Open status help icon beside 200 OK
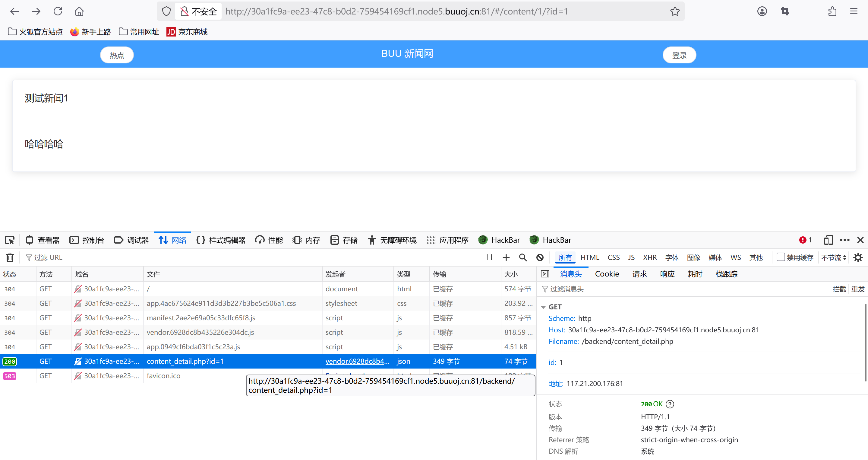868x460 pixels. click(670, 404)
